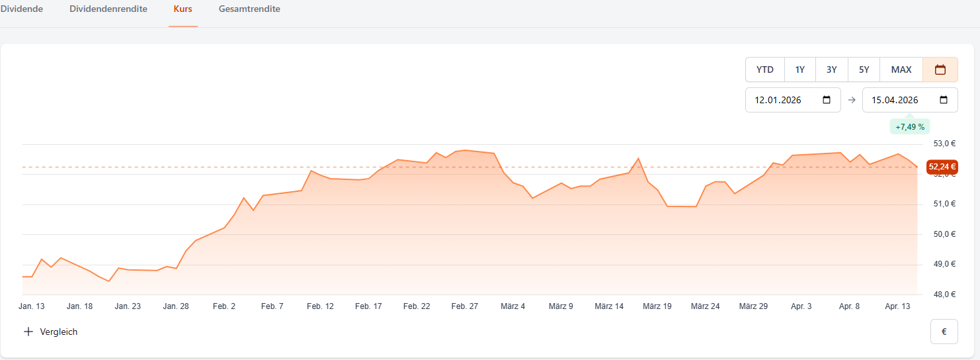Select the 1Y time range
980x360 pixels.
tap(800, 69)
